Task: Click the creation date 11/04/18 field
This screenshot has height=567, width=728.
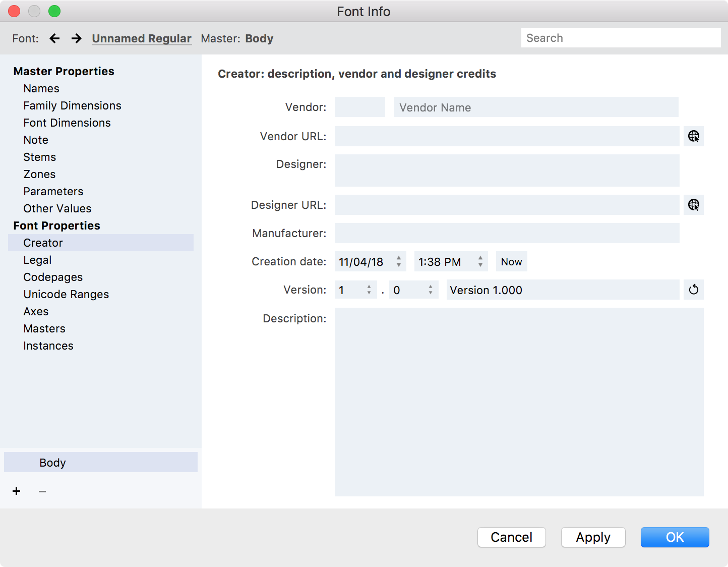Action: 371,261
